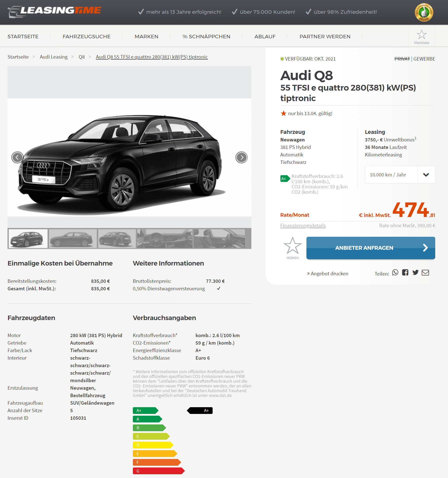Click Q8 breadcrumb link

82,57
